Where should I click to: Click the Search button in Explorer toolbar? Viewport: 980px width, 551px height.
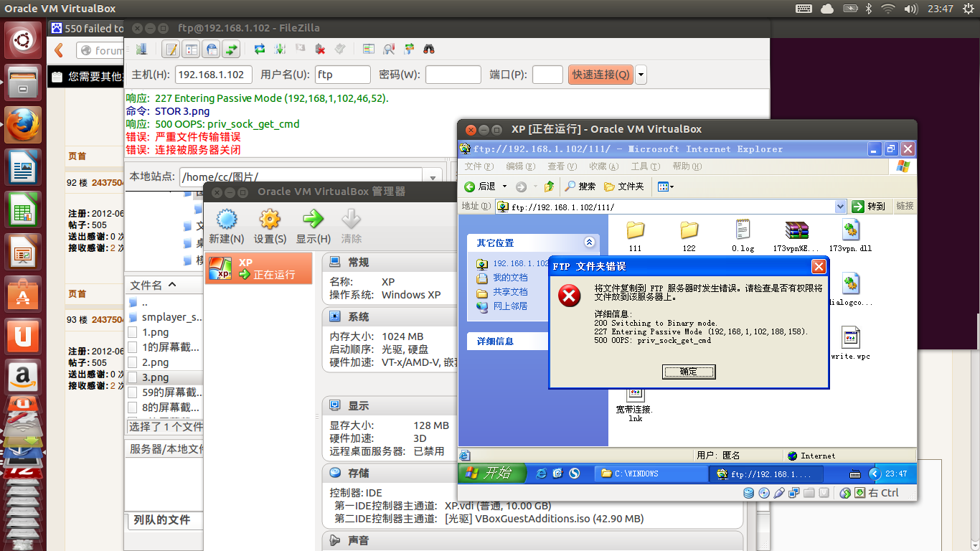point(580,187)
